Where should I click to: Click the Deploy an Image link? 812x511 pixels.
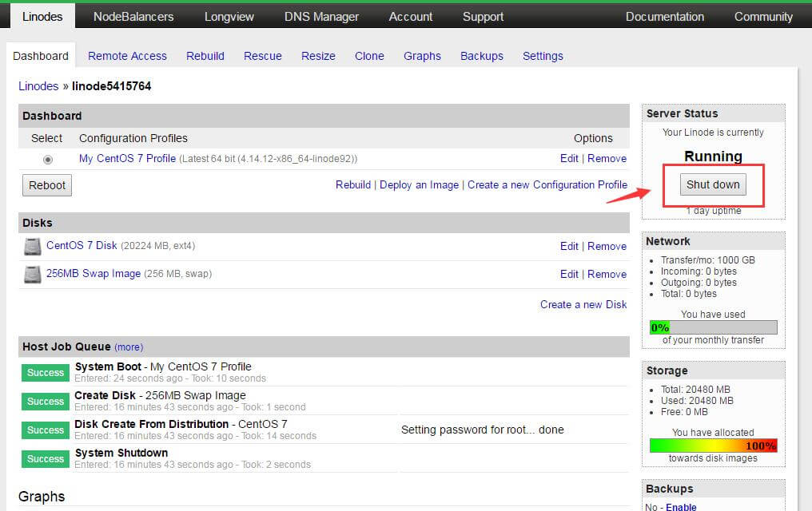[419, 184]
